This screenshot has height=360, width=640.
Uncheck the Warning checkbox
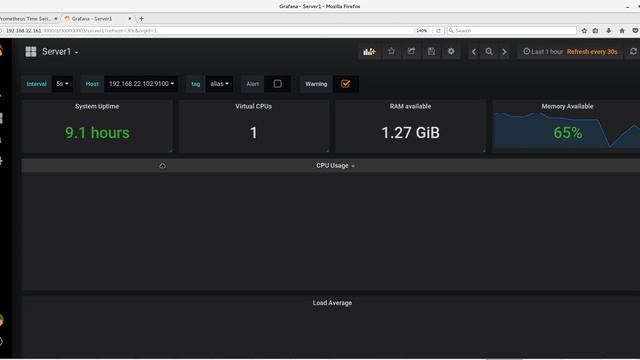345,84
